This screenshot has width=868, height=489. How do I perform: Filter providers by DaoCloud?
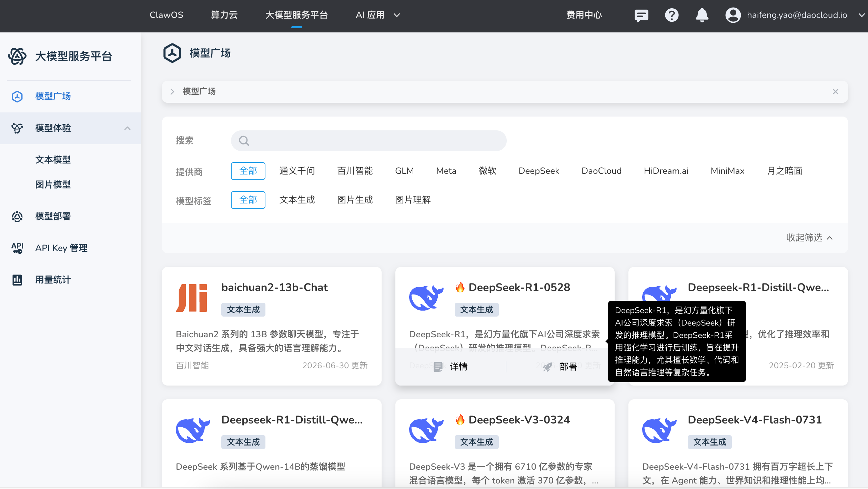[602, 171]
